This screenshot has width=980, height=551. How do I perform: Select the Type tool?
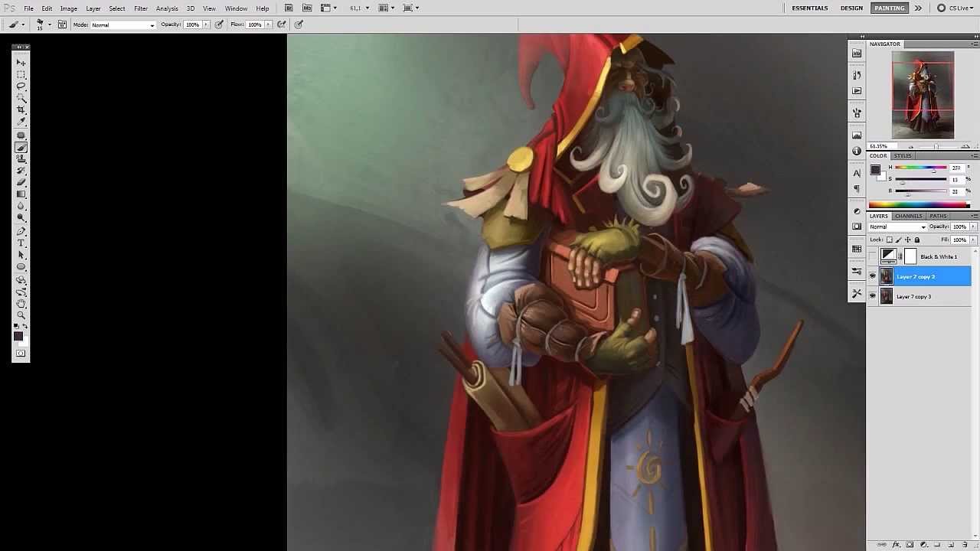point(21,243)
